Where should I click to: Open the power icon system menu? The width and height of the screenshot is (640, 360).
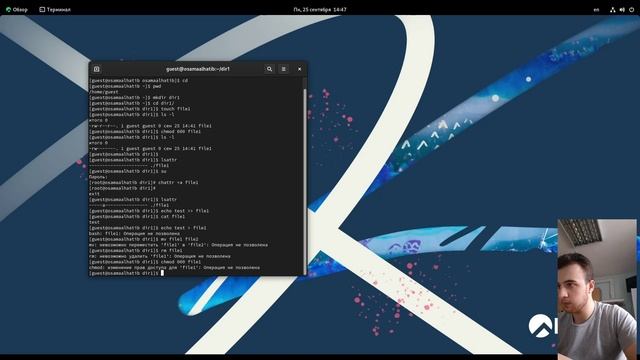pos(631,9)
